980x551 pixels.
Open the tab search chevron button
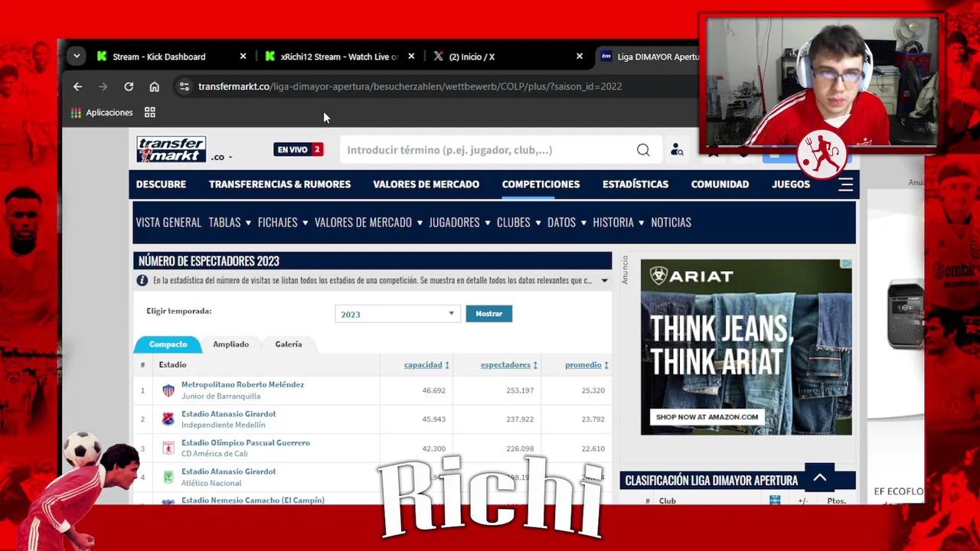[x=76, y=57]
